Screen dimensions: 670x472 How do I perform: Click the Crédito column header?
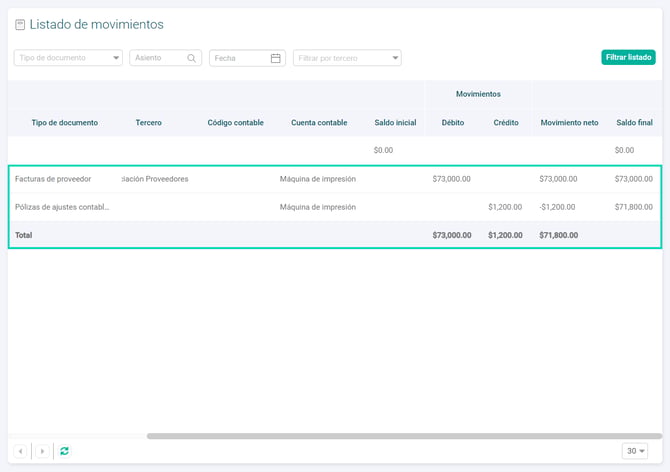pos(506,123)
